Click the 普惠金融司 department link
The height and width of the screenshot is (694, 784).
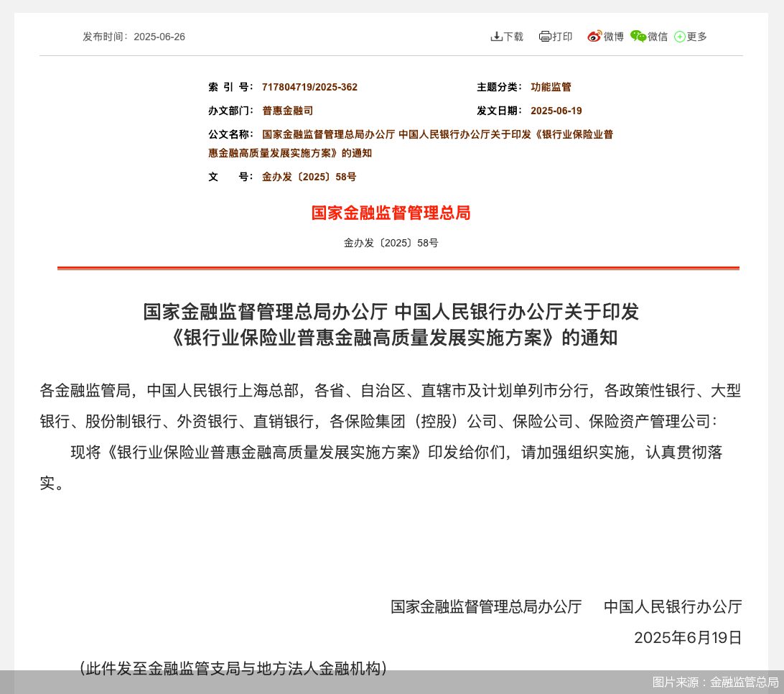[287, 111]
